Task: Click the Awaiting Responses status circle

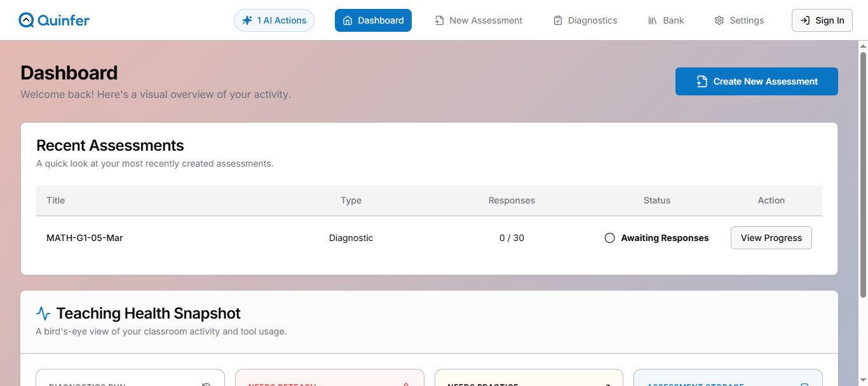Action: pos(609,238)
